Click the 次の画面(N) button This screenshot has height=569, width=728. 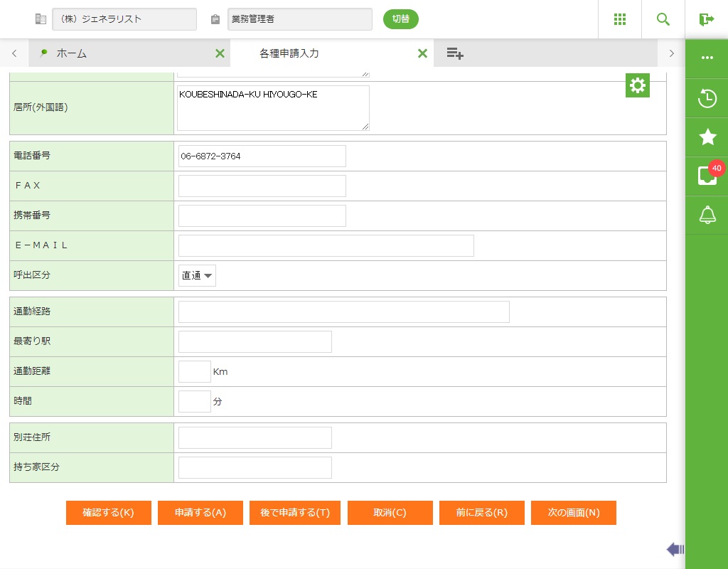(x=573, y=513)
